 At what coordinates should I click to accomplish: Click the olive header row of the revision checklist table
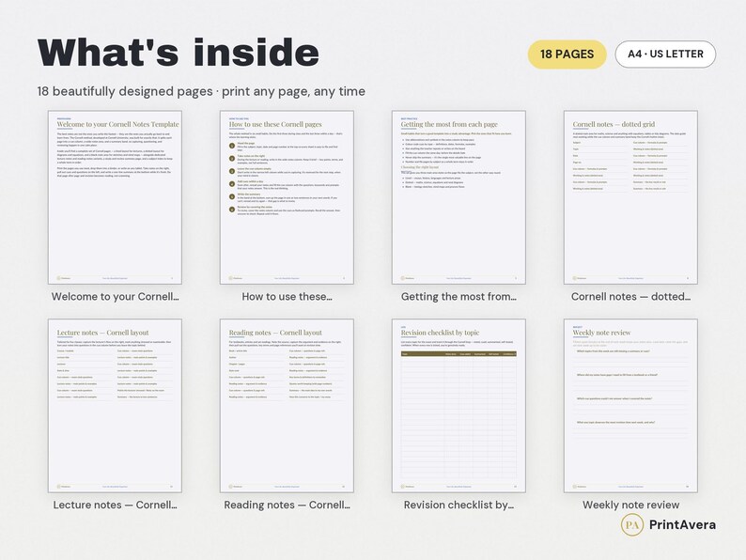tap(458, 354)
